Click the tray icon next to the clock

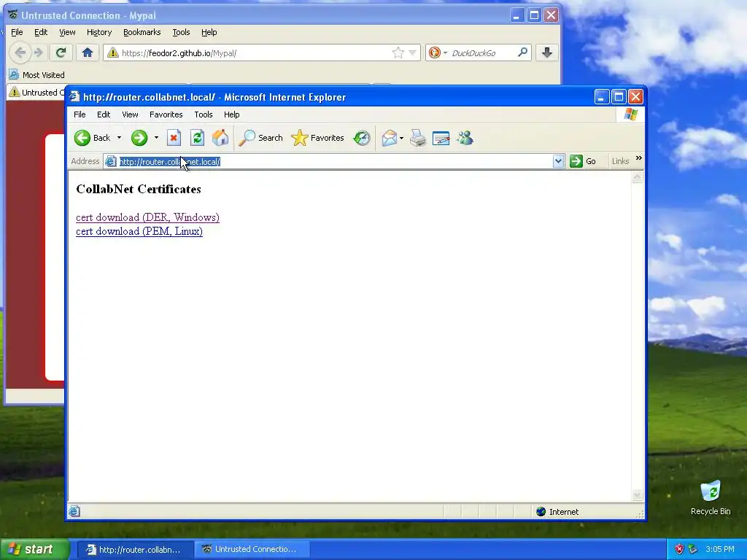[693, 550]
